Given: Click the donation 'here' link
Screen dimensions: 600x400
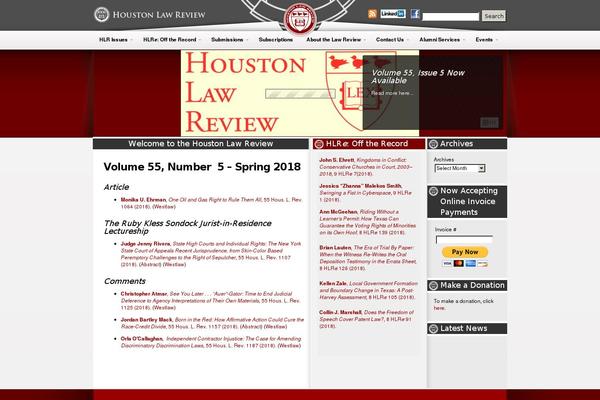Looking at the screenshot, I should (x=439, y=308).
